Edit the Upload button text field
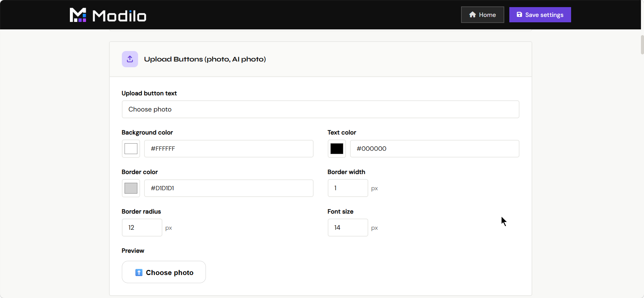Image resolution: width=644 pixels, height=298 pixels. click(320, 109)
